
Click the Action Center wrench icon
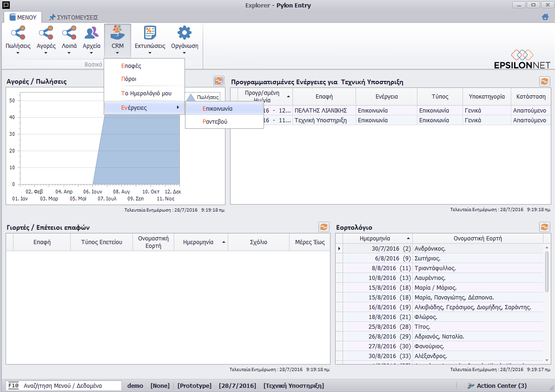click(471, 385)
